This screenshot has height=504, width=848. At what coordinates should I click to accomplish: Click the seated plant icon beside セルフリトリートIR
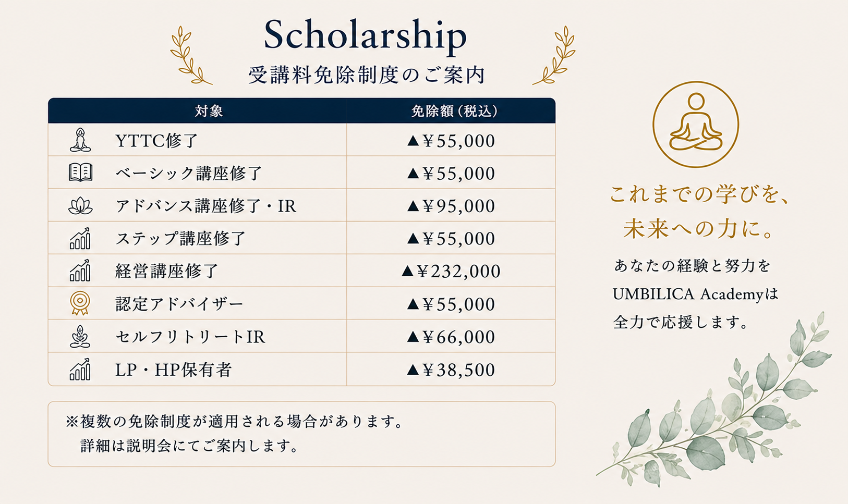pyautogui.click(x=80, y=336)
